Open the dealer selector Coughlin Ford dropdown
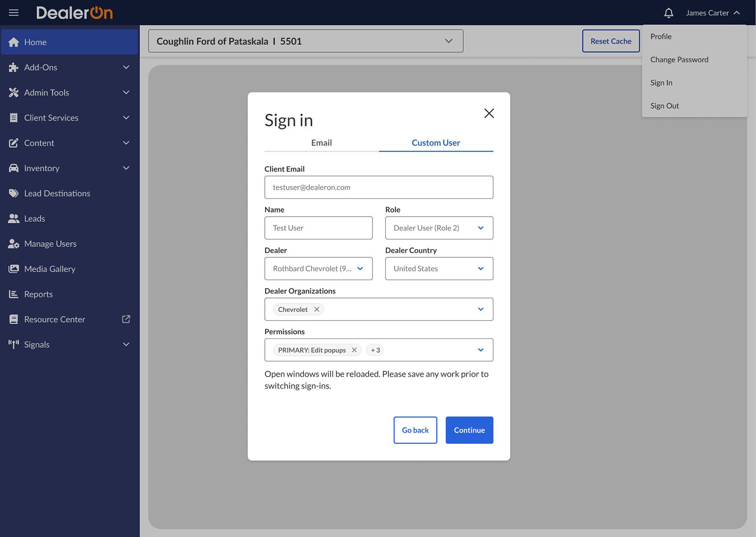The height and width of the screenshot is (537, 756). (306, 41)
